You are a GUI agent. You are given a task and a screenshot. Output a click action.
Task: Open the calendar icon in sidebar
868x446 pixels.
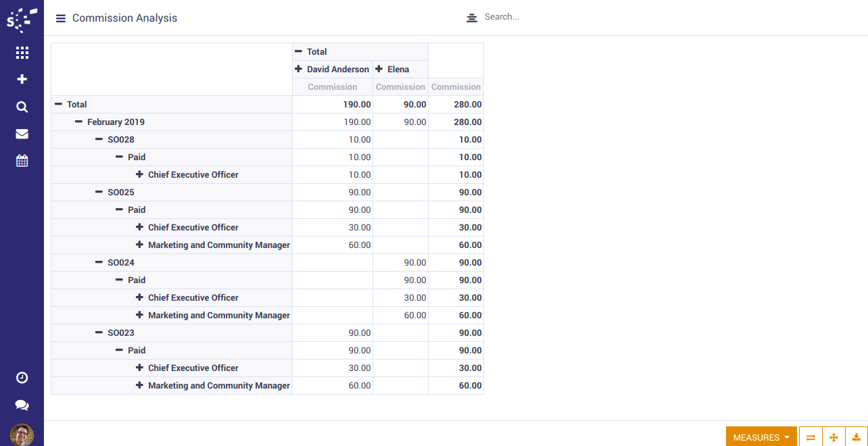(22, 161)
